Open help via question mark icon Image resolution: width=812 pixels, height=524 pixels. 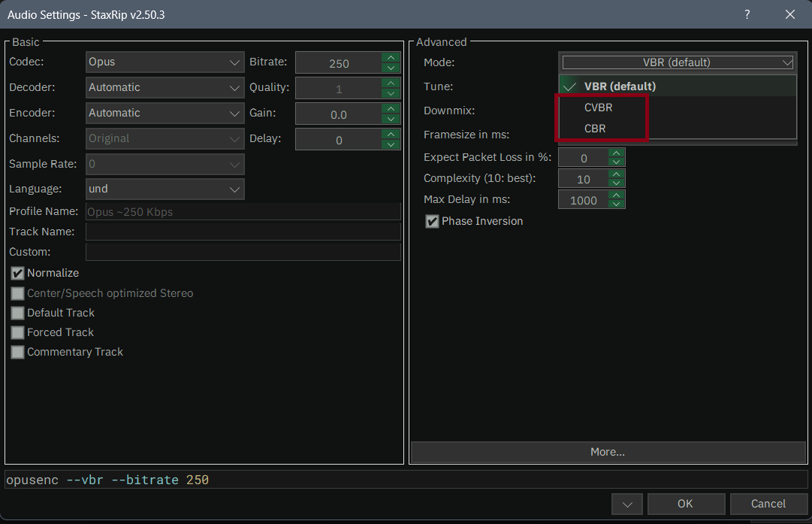click(747, 14)
